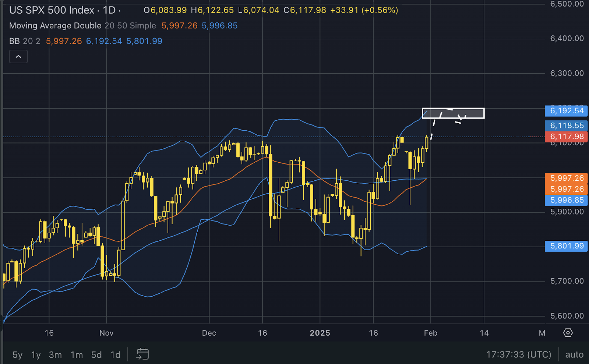Screen dimensions: 589x364
Task: Click the 5,600.00 price axis value
Action: 567,316
